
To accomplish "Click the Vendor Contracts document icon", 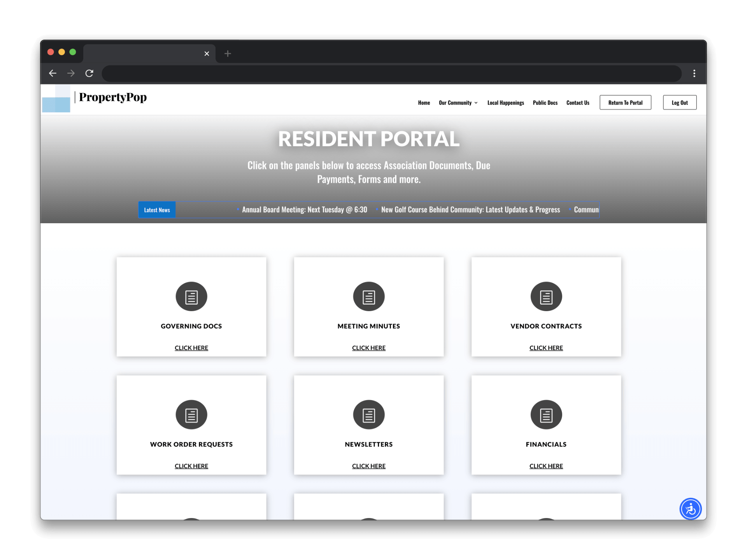I will [x=546, y=296].
